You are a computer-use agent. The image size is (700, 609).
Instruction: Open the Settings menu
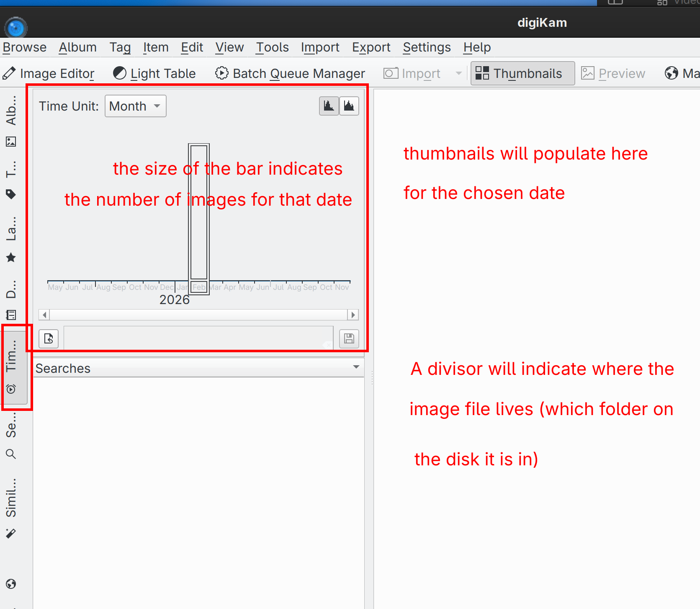pyautogui.click(x=427, y=47)
